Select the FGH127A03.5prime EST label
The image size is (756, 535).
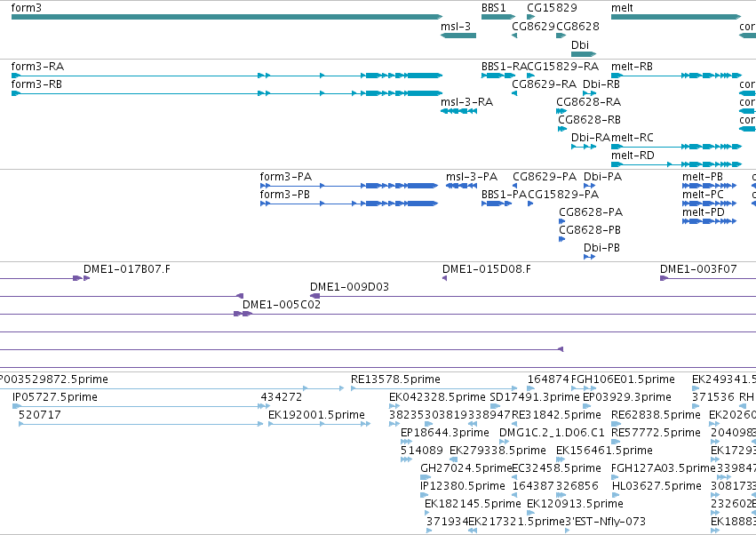pos(664,469)
